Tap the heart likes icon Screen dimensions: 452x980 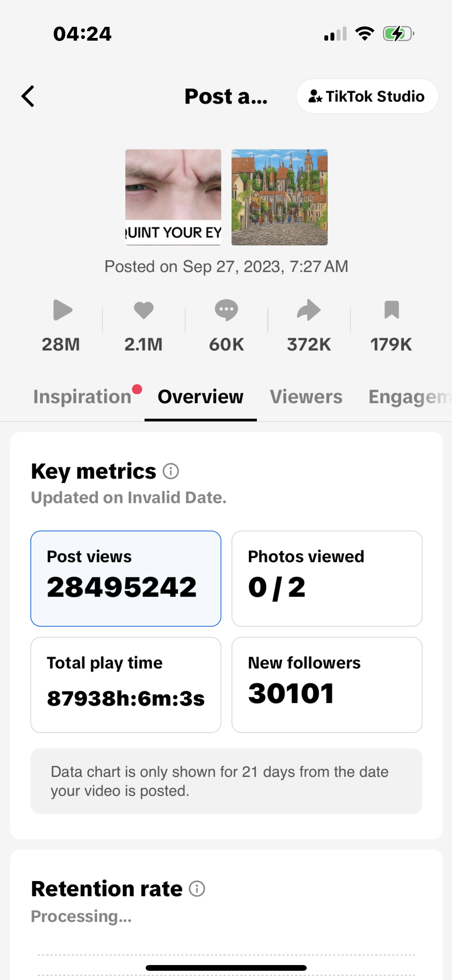144,310
